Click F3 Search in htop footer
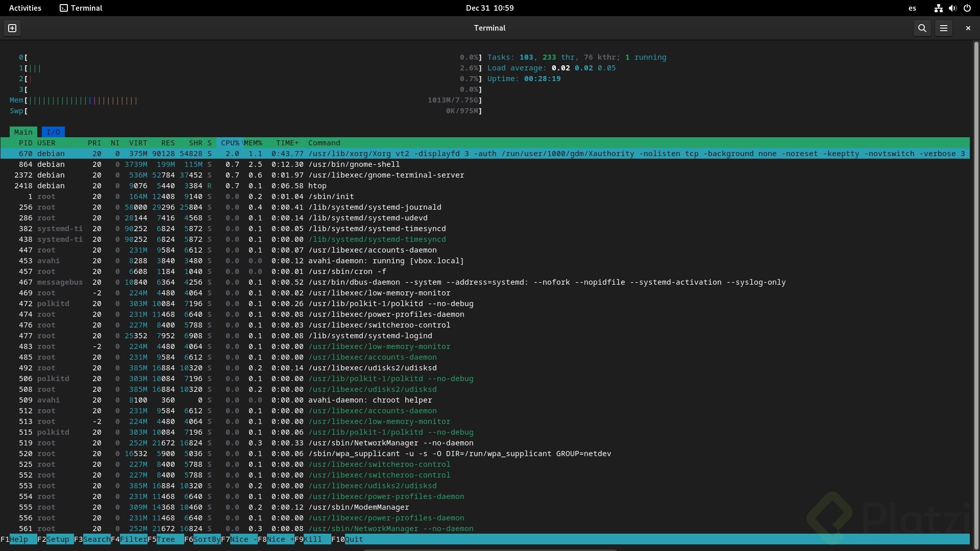 [92, 539]
